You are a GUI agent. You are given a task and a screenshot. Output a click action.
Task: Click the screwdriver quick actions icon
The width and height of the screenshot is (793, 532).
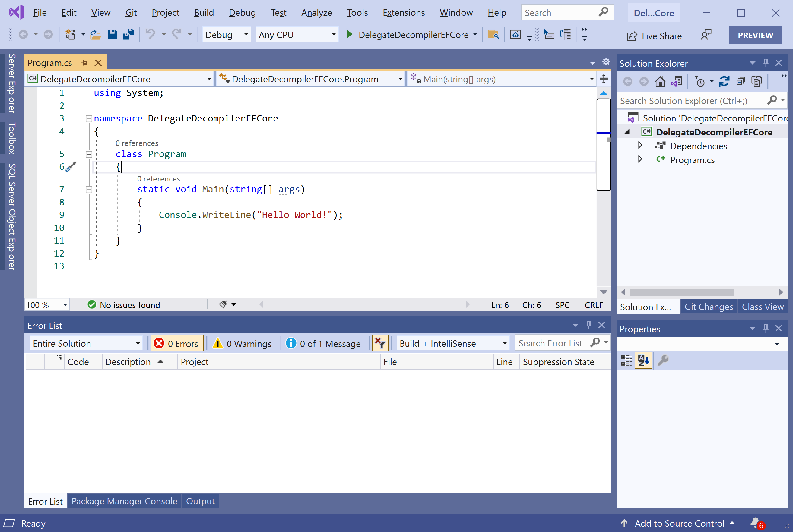coord(71,167)
